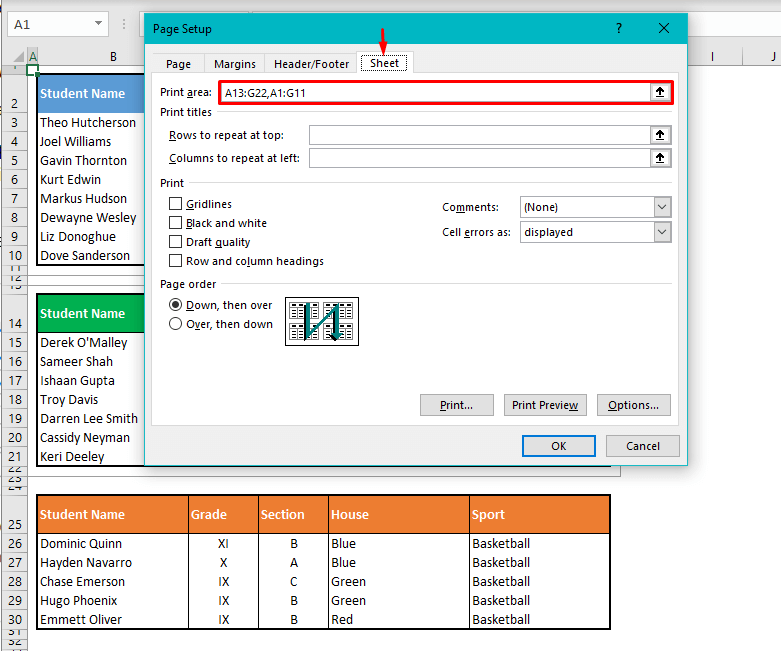Go to the Header/Footer tab

[x=311, y=64]
